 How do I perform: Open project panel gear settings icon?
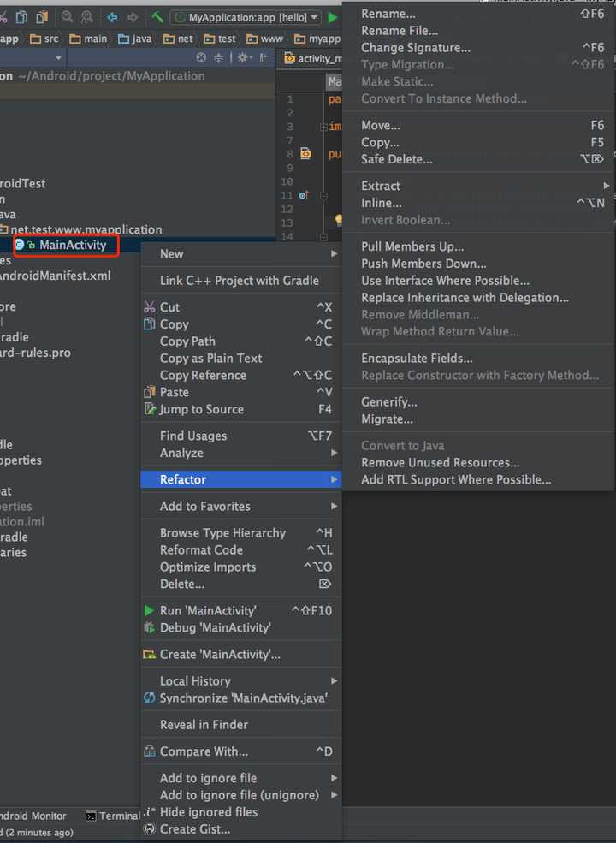(244, 57)
